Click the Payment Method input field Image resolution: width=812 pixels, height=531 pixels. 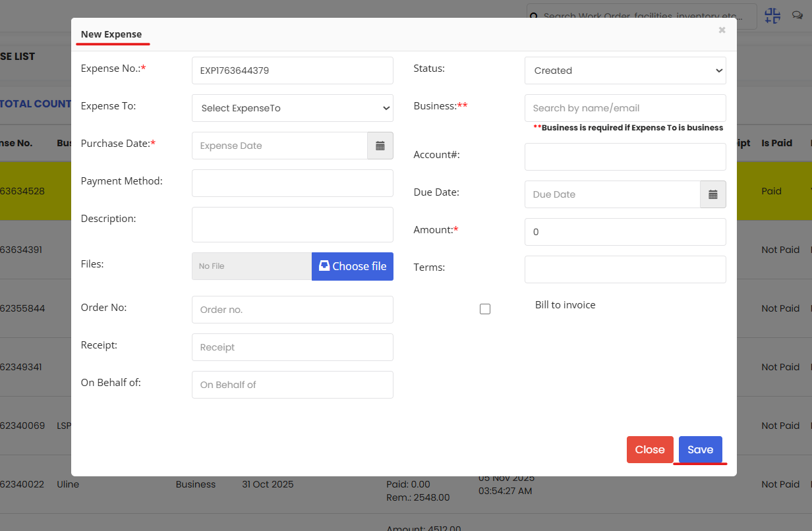[293, 183]
